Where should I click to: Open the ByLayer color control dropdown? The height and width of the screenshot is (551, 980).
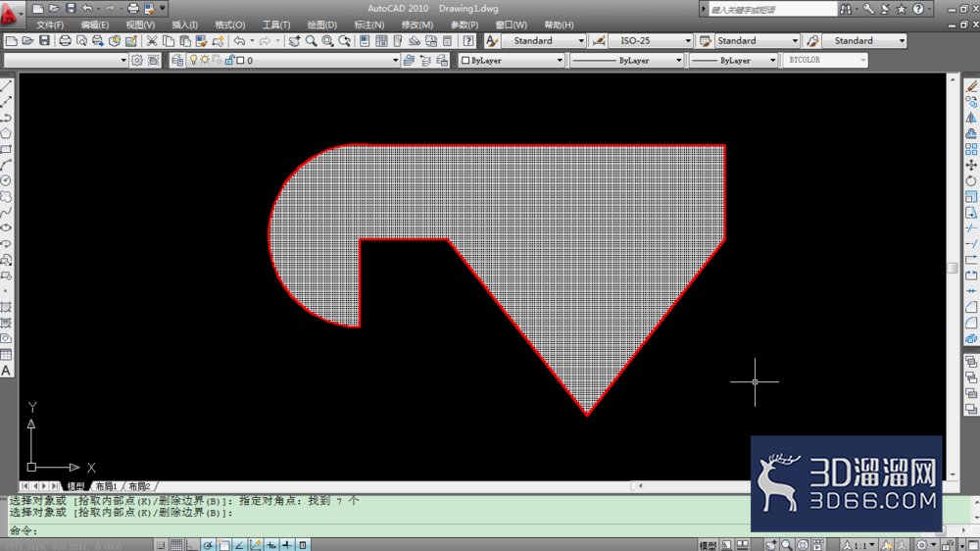coord(560,60)
